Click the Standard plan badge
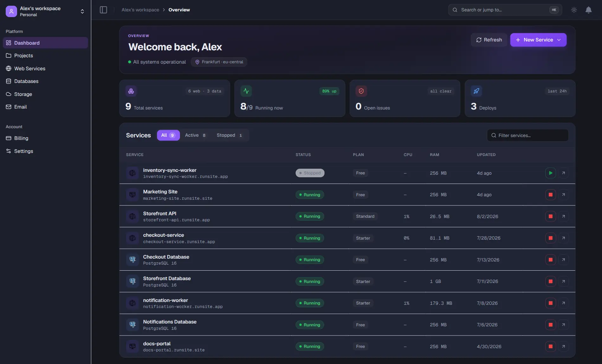The image size is (602, 364). pos(365,217)
